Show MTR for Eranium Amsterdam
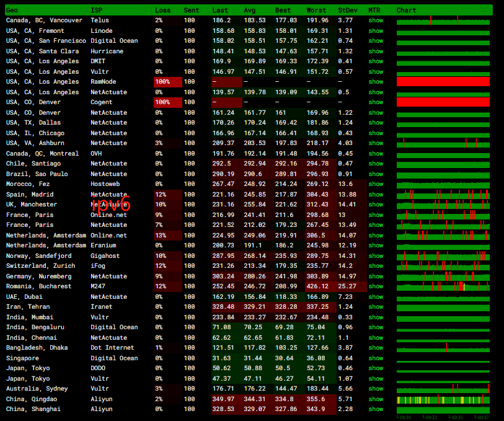This screenshot has width=504, height=421. (x=376, y=245)
